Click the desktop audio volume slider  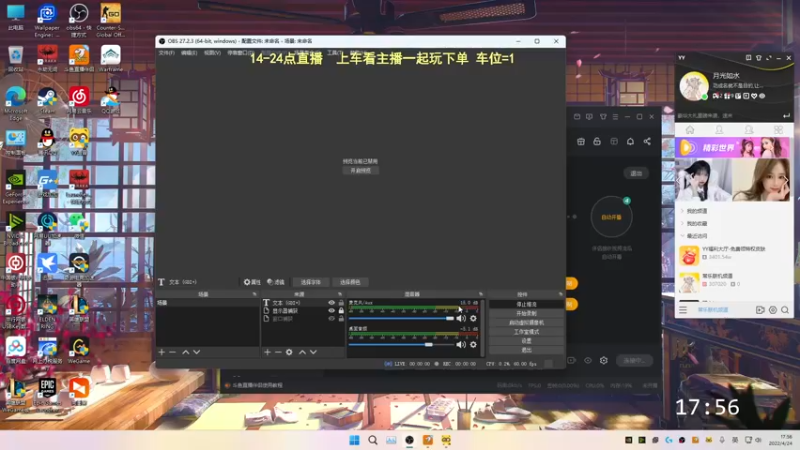coord(401,344)
